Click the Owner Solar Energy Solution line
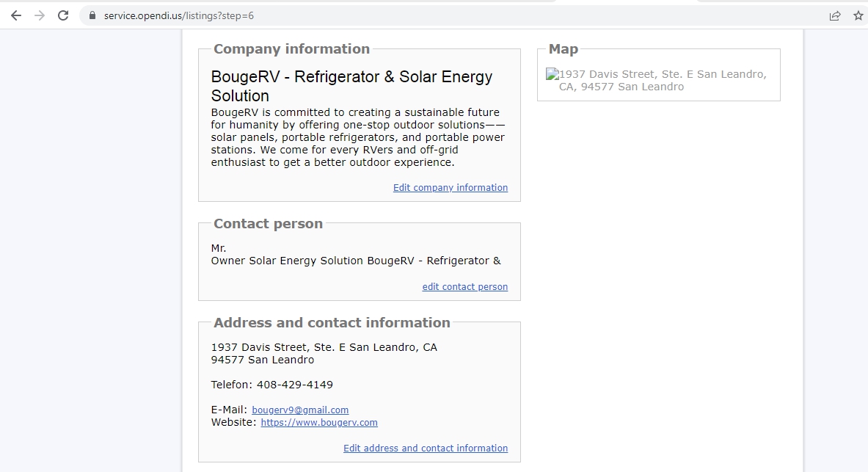868x472 pixels. coord(356,261)
